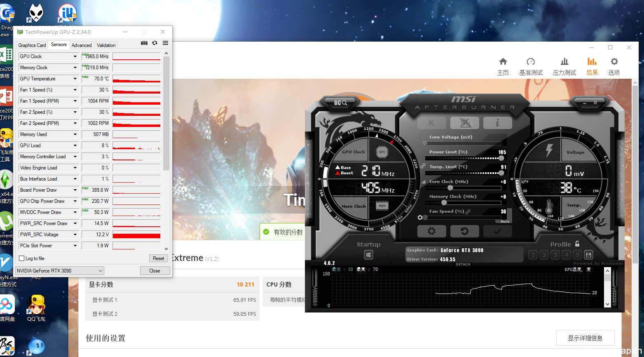Minimize the MSI Afterburner window
The height and width of the screenshot is (357, 644).
585,103
